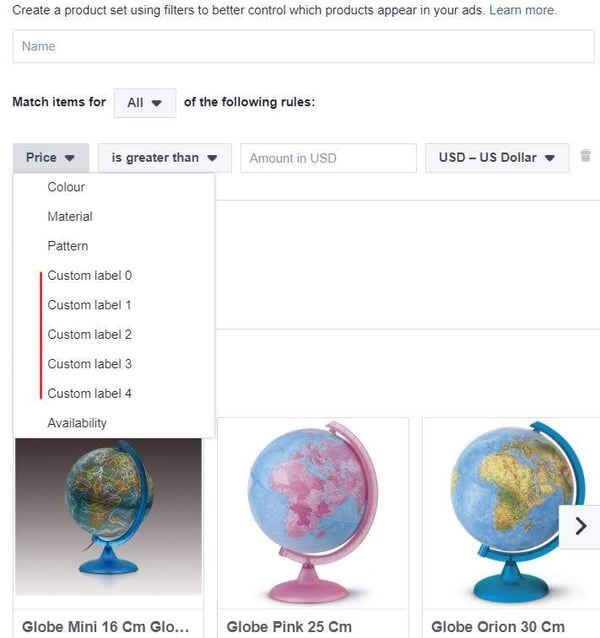Screen dimensions: 600x638
Task: Focus the product set Name field
Action: tap(303, 46)
